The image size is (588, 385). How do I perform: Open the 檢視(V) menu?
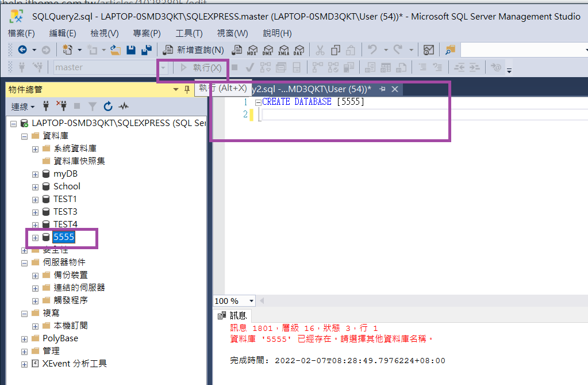tap(105, 33)
